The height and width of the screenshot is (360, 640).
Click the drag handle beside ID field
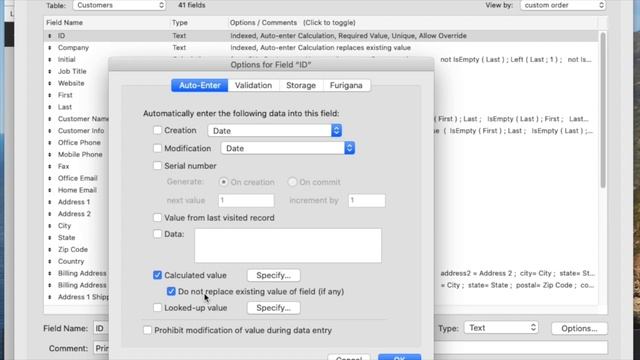pyautogui.click(x=50, y=36)
